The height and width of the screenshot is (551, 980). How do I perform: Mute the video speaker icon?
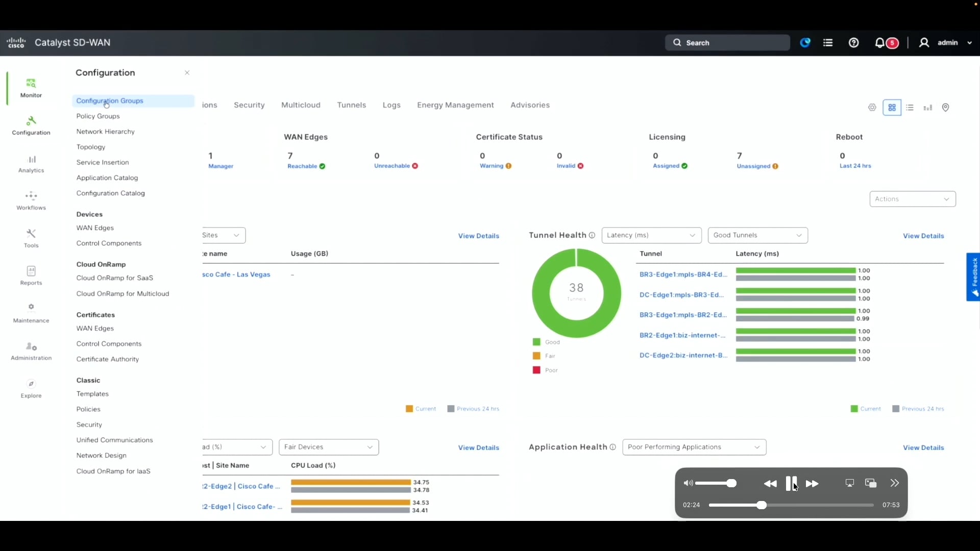point(688,483)
